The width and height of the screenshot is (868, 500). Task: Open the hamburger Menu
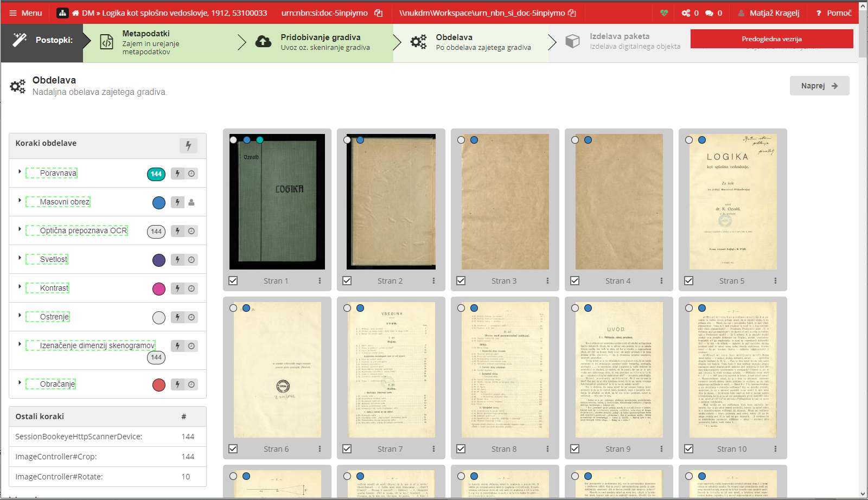(x=25, y=13)
